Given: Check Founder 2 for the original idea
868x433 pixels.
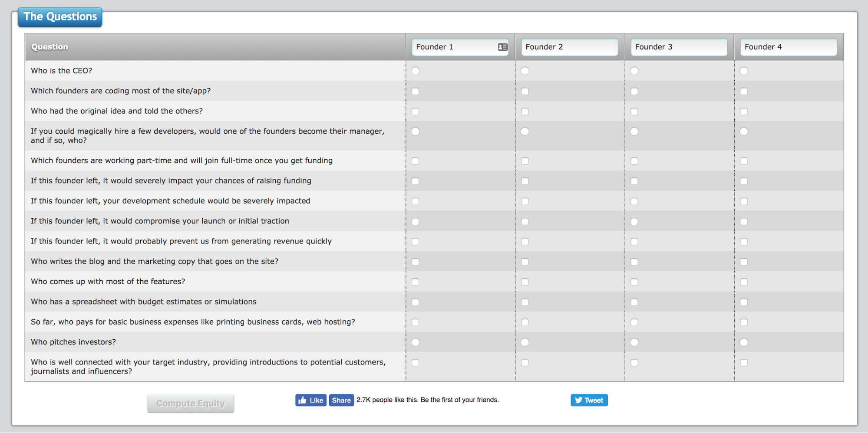Looking at the screenshot, I should 525,112.
